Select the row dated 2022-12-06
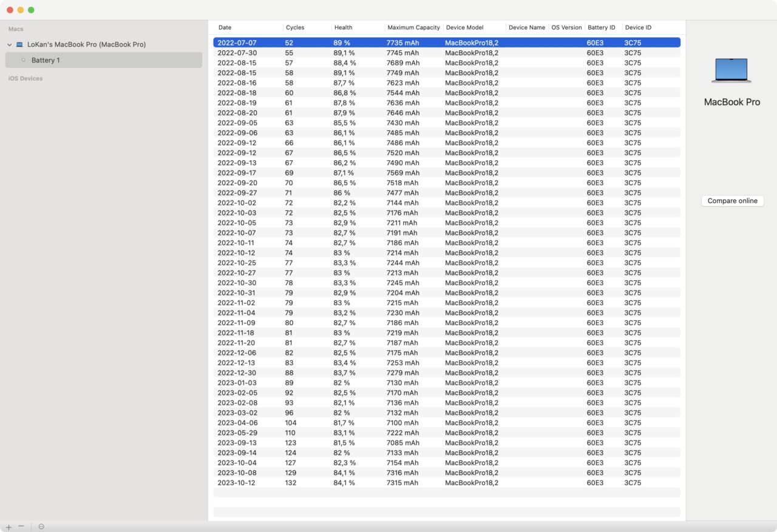This screenshot has width=777, height=532. 447,353
